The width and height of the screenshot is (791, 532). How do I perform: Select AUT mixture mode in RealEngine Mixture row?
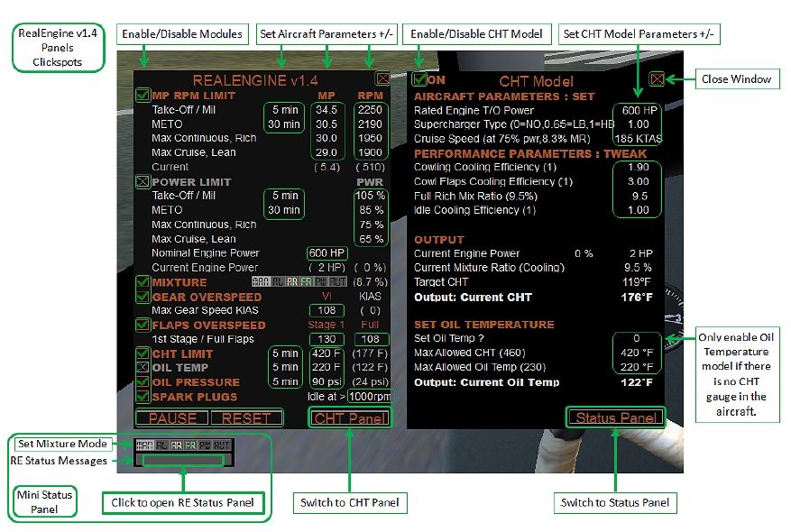337,282
